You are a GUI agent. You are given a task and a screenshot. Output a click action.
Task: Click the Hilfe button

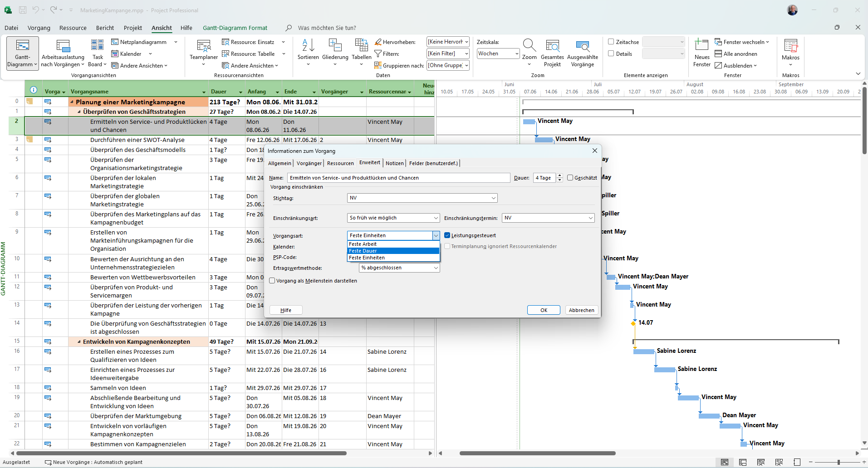click(286, 310)
